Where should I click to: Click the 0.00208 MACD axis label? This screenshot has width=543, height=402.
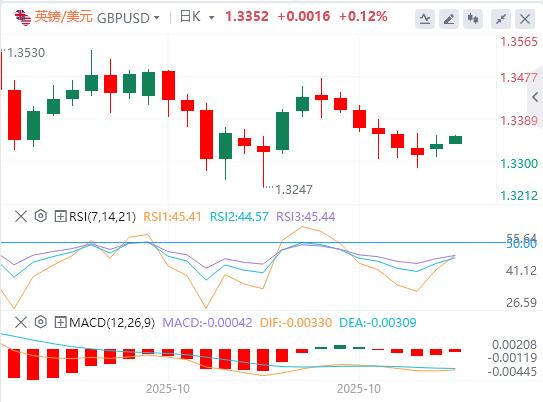[514, 345]
